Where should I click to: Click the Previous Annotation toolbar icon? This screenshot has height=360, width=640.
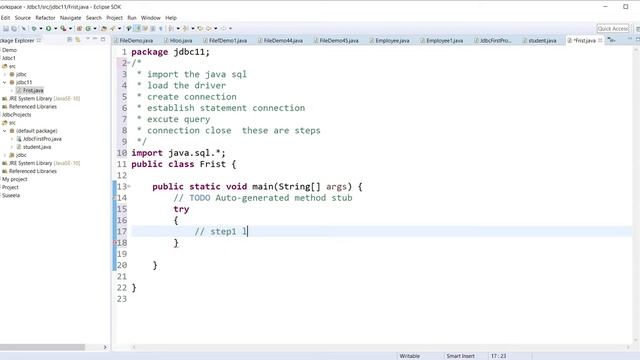(185, 29)
